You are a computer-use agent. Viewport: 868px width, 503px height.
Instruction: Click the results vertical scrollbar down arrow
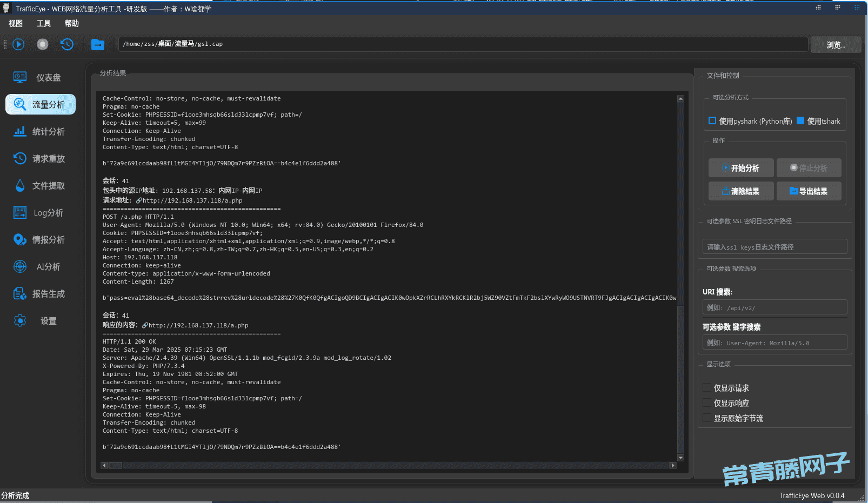tap(680, 458)
